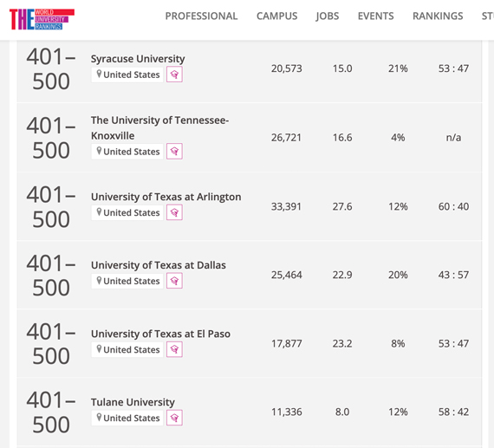Open The University of Tennessee-Knoxville link
494x448 pixels.
[x=159, y=128]
